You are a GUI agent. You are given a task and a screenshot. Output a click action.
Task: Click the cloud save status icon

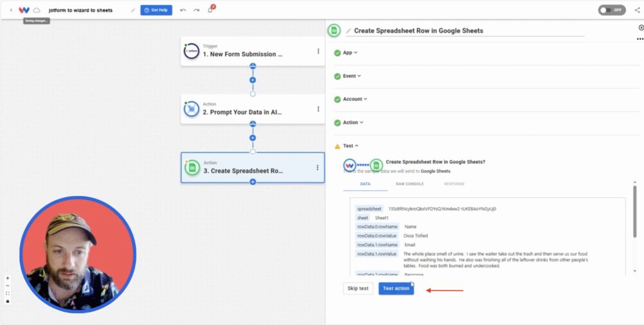pos(36,10)
